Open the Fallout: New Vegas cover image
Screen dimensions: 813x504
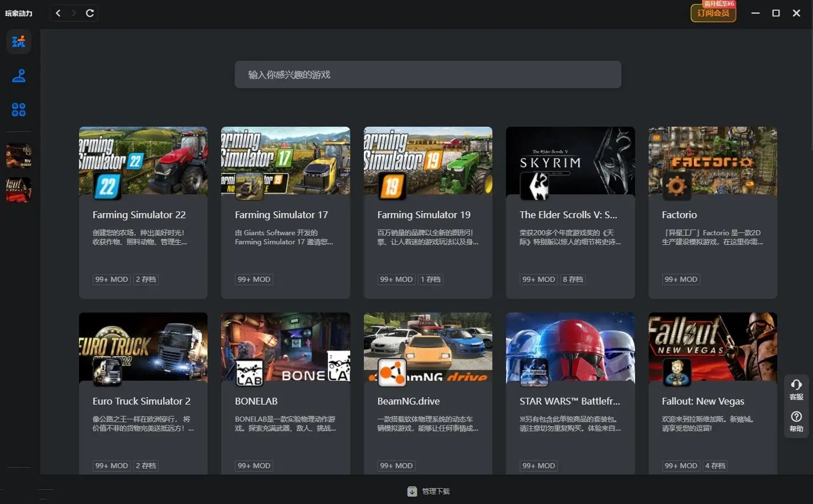[x=713, y=347]
